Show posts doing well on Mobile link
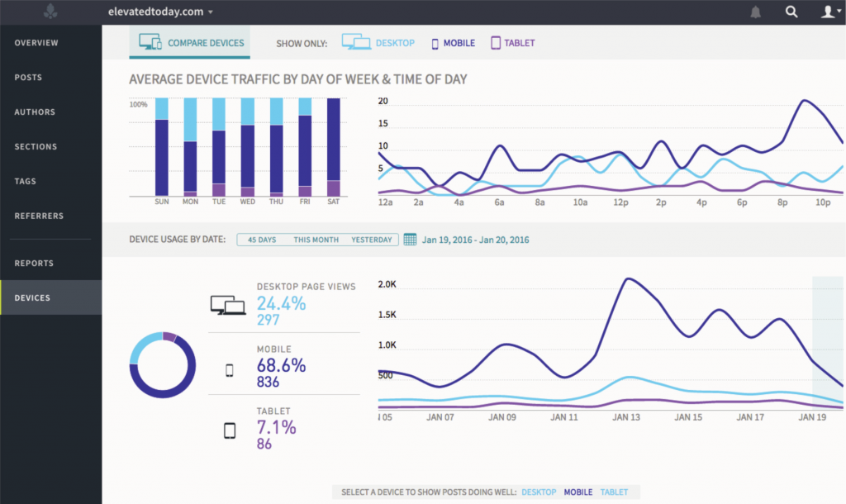 pos(577,492)
